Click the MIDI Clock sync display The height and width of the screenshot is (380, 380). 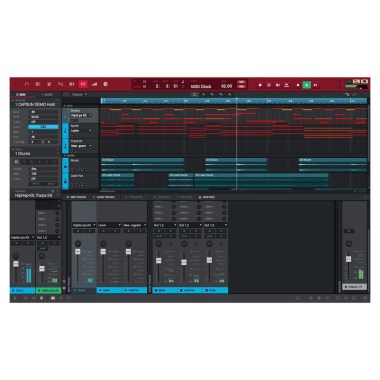pyautogui.click(x=201, y=86)
